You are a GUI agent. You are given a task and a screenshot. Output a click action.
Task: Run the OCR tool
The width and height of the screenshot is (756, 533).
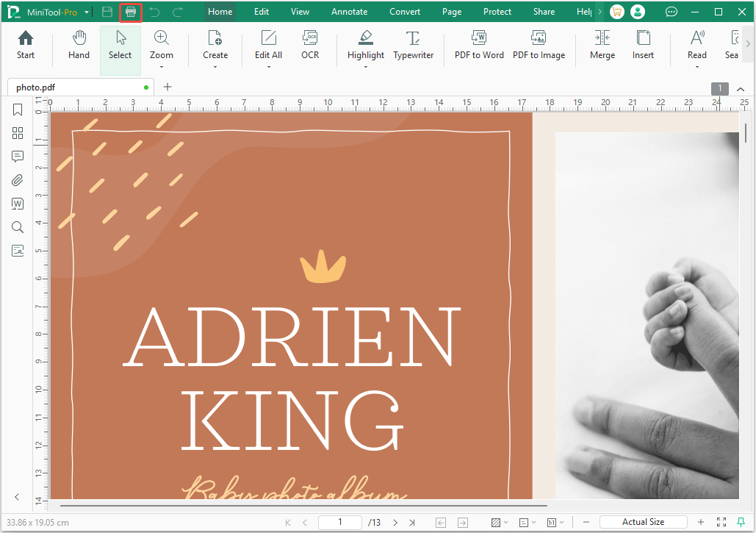[310, 45]
